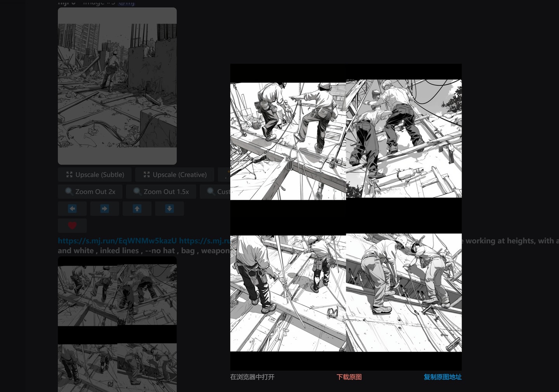This screenshot has width=559, height=392.
Task: Open the s.mj.run/EqWNMw5kazU link
Action: (117, 241)
